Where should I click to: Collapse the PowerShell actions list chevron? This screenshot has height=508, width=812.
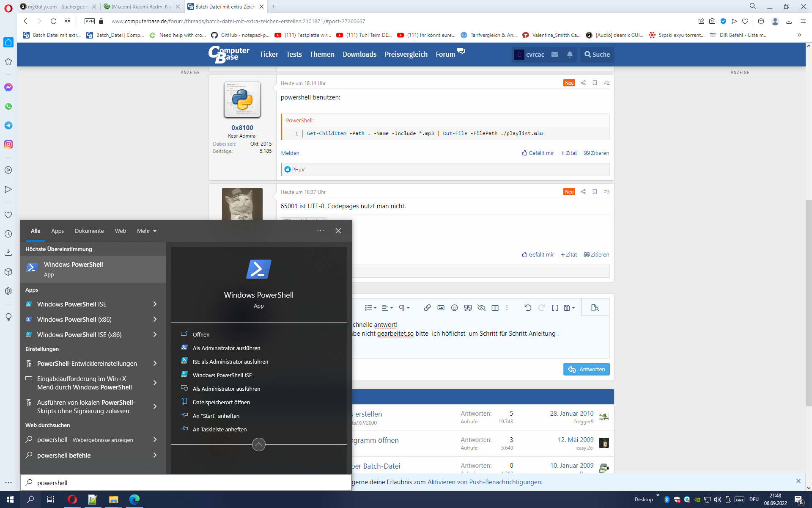coord(258,444)
